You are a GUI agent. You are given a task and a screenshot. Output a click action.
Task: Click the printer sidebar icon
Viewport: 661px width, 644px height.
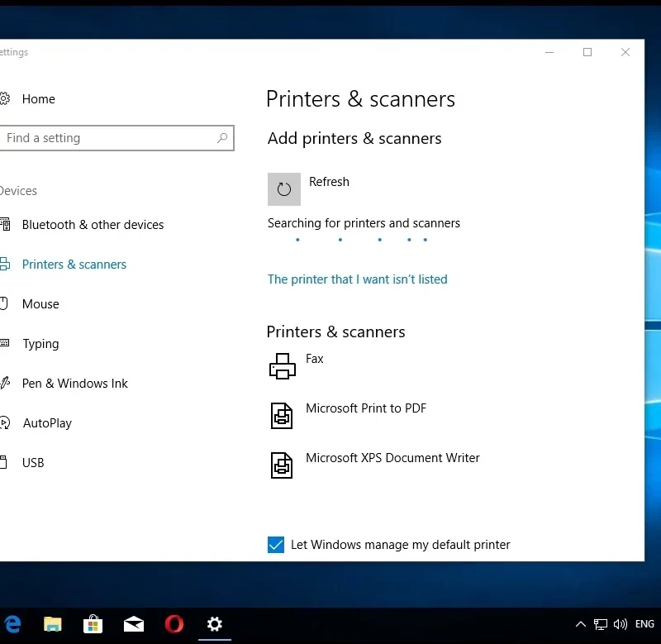click(x=5, y=264)
